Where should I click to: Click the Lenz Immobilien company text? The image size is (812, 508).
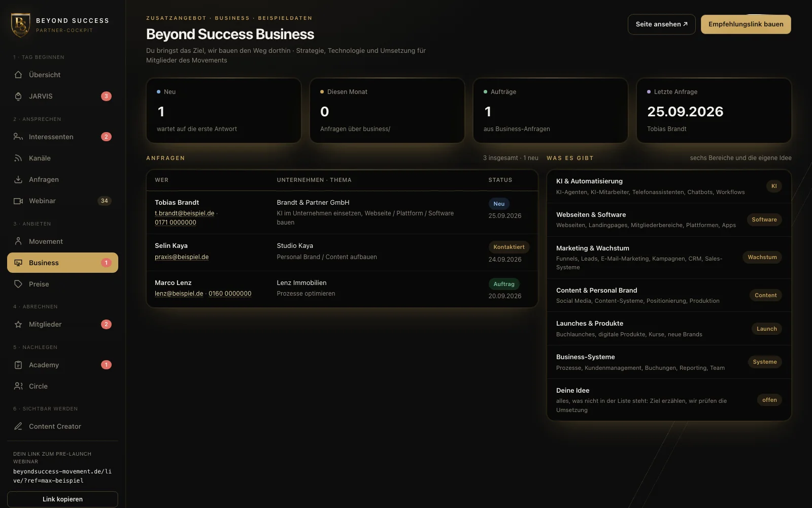301,282
